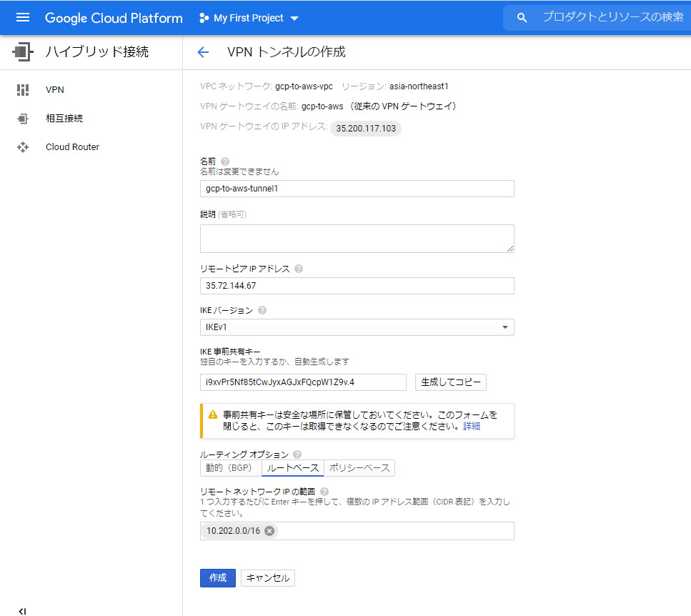The width and height of the screenshot is (691, 616).
Task: Focus the product and resource search box
Action: [612, 17]
